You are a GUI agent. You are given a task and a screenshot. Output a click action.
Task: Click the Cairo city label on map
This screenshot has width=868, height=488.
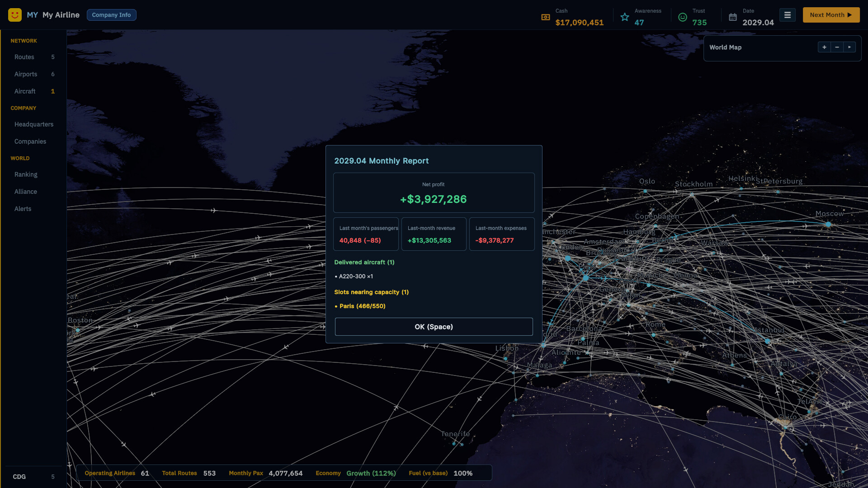[787, 417]
